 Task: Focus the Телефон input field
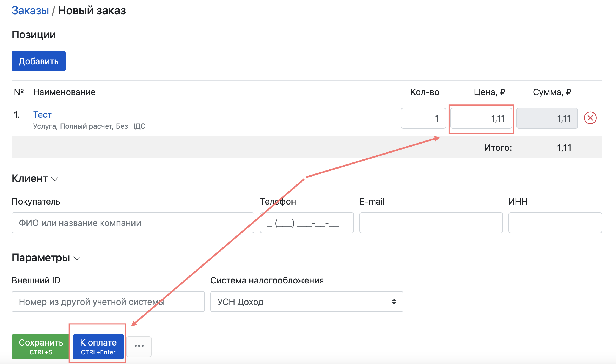click(307, 223)
